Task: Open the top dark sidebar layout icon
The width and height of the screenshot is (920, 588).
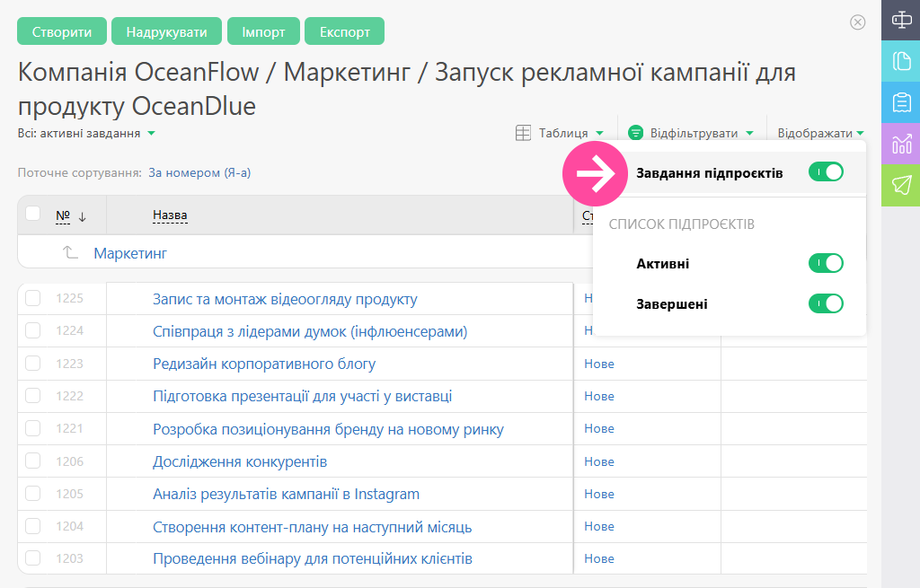Action: 901,20
